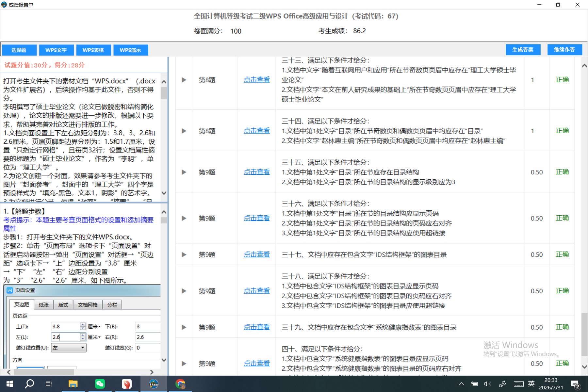The height and width of the screenshot is (392, 588).
Task: Click the 生成答案 button
Action: pos(523,50)
